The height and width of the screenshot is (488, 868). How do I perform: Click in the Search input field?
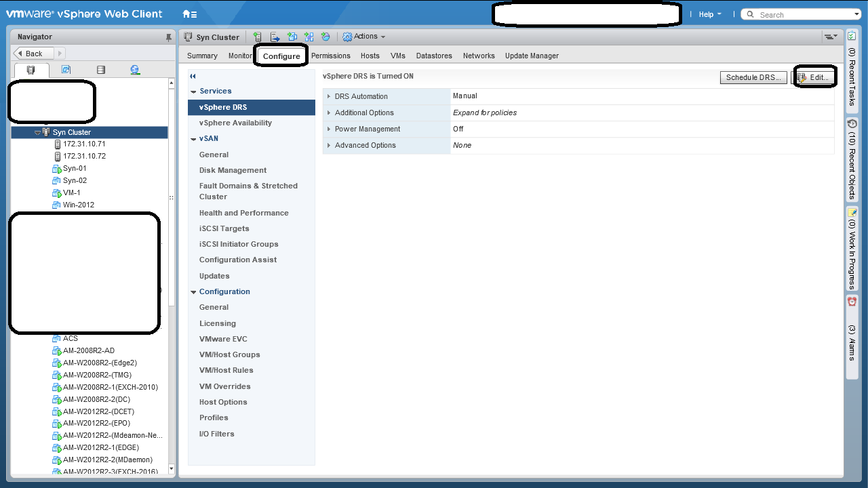click(x=804, y=14)
